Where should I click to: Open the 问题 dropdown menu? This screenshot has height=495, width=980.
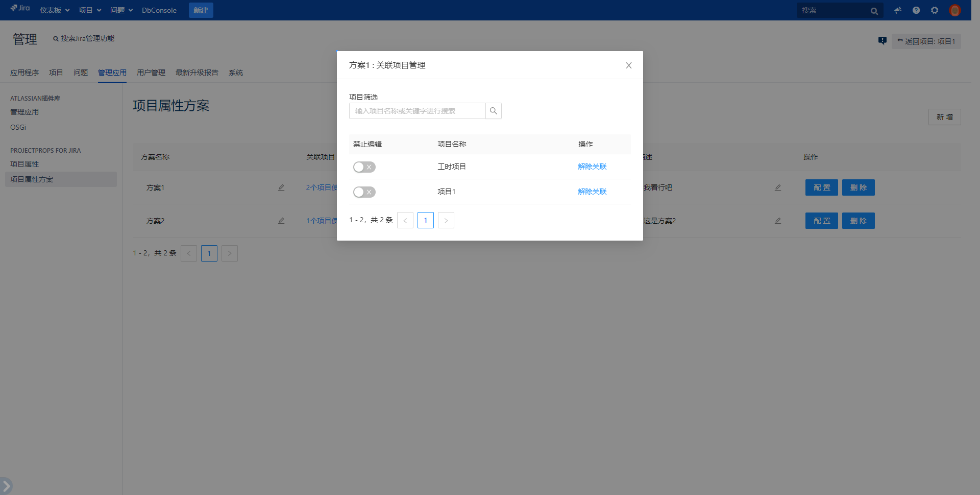(x=121, y=10)
